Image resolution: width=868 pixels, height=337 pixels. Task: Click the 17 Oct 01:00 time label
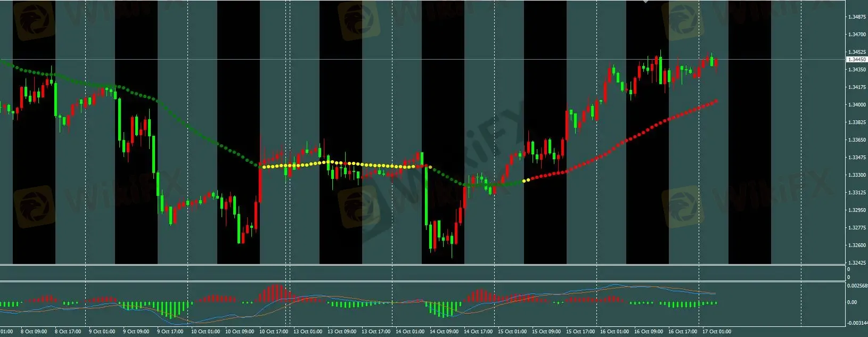[717, 332]
